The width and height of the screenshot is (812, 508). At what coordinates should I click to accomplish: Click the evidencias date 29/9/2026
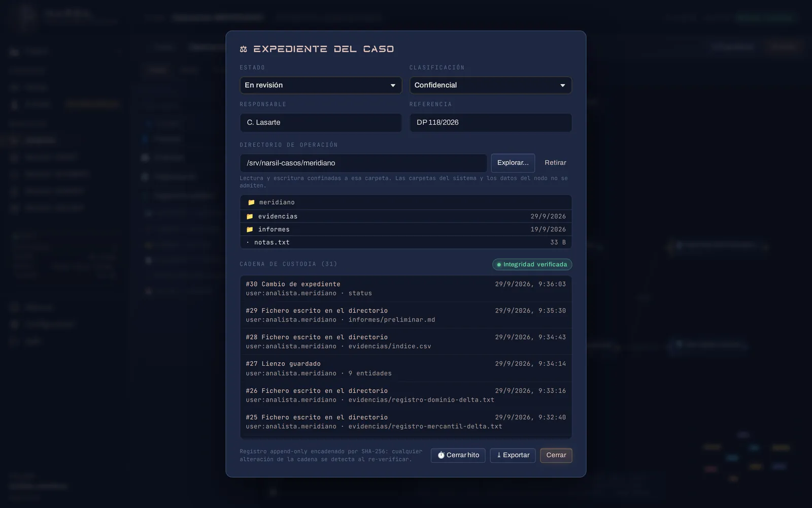548,216
